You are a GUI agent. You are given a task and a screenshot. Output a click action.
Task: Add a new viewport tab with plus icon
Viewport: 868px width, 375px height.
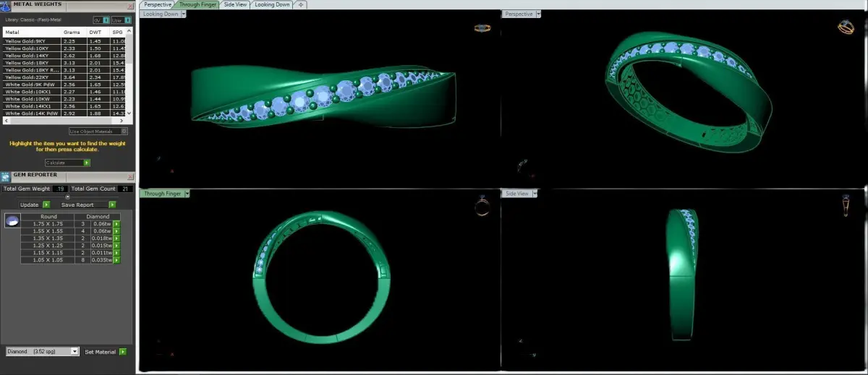301,4
